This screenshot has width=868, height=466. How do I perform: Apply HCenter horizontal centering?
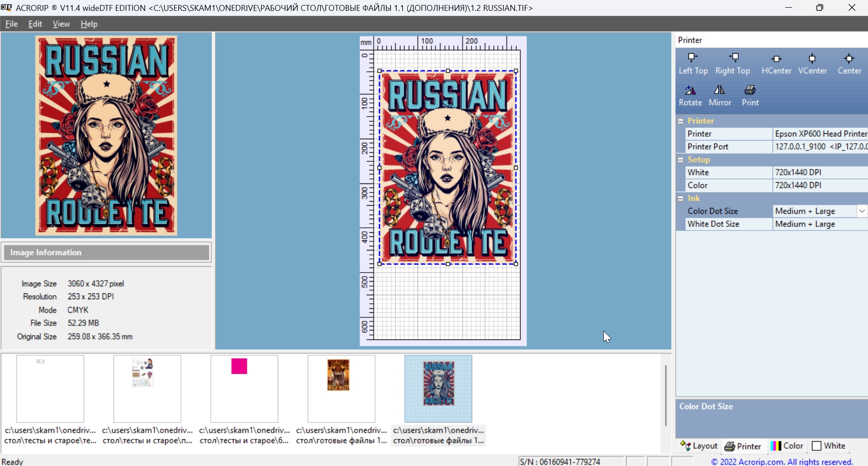776,64
